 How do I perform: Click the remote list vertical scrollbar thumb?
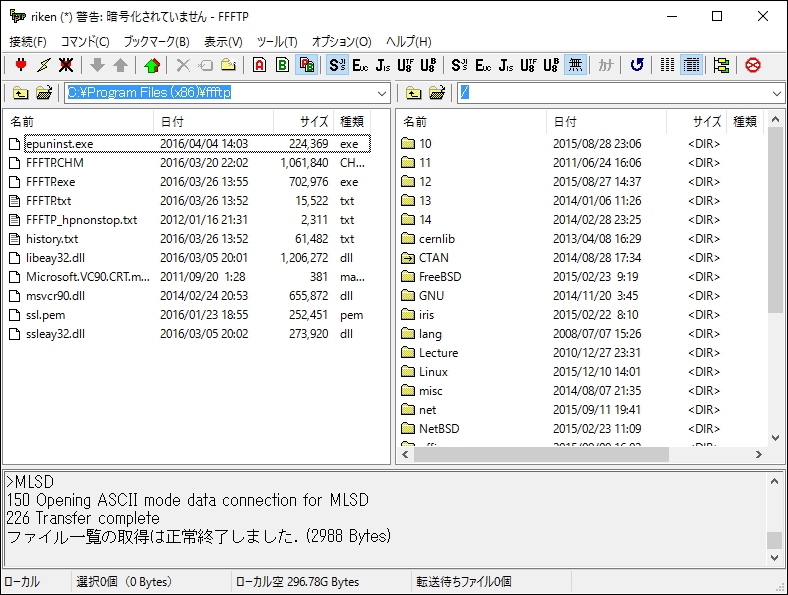775,220
